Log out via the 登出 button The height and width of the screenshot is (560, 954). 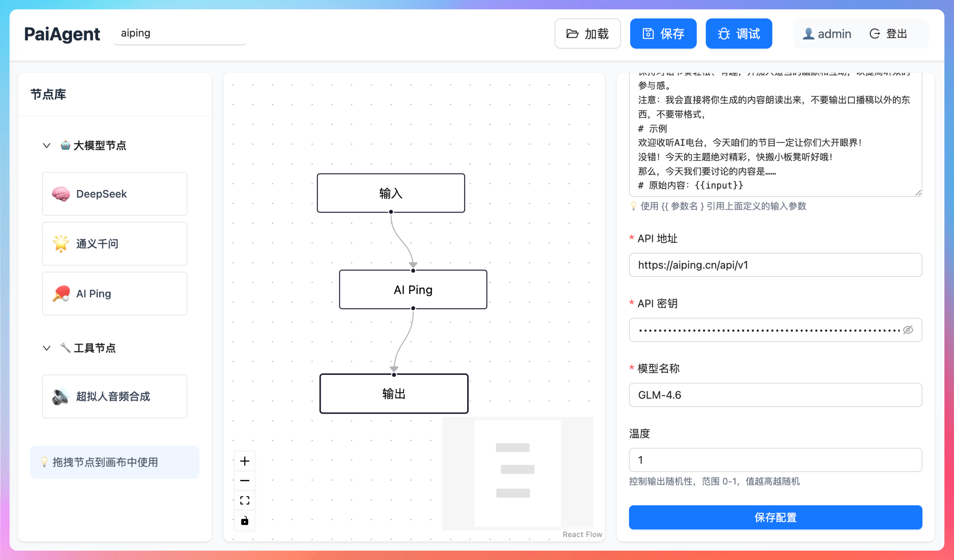(888, 34)
